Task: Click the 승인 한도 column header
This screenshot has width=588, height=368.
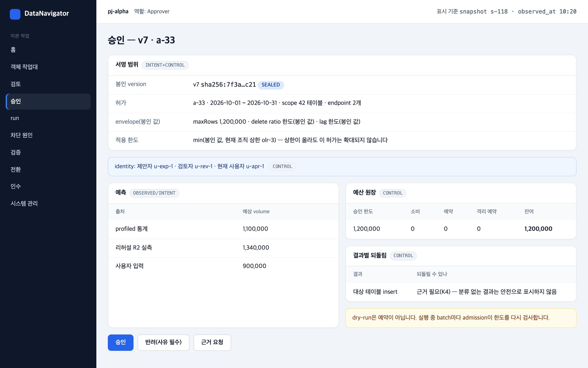Action: pyautogui.click(x=363, y=212)
